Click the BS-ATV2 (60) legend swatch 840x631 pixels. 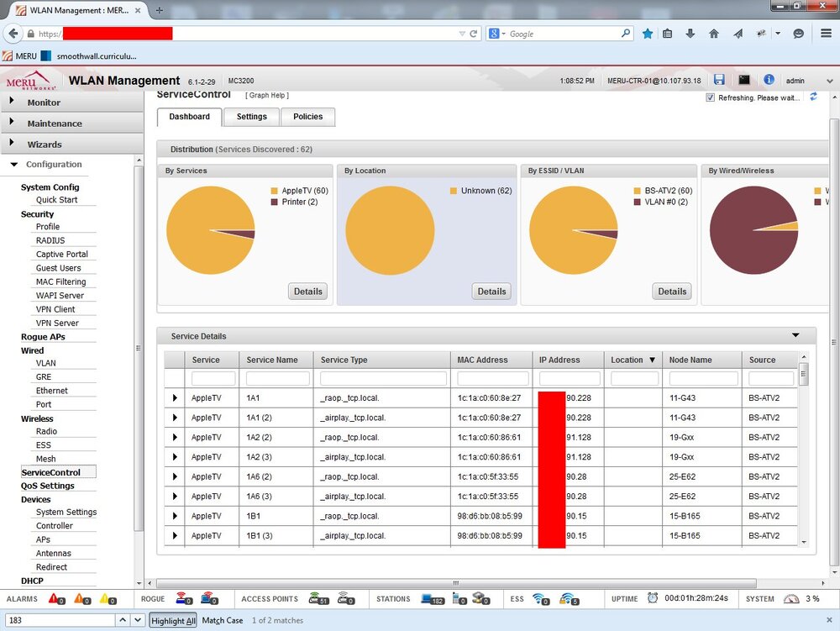tap(637, 191)
